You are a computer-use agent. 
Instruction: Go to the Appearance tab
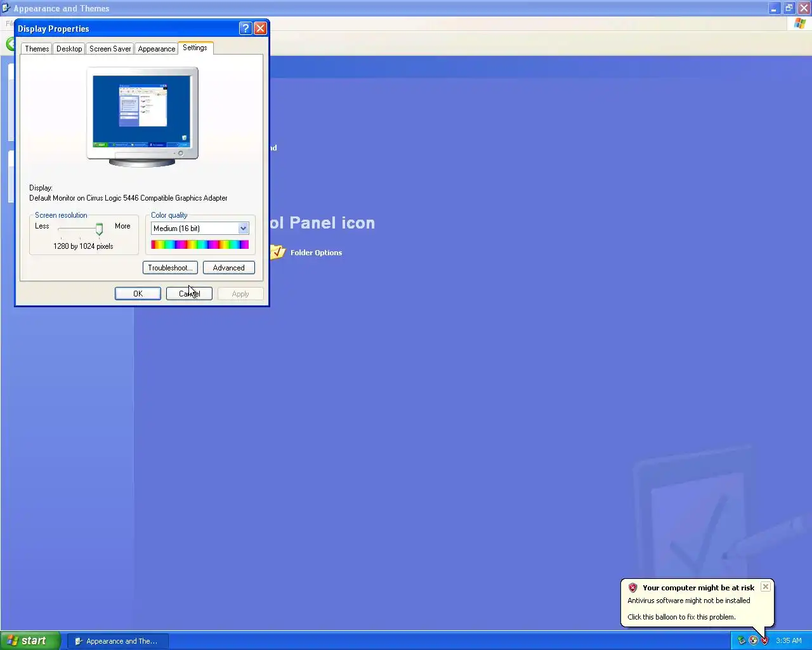coord(157,49)
